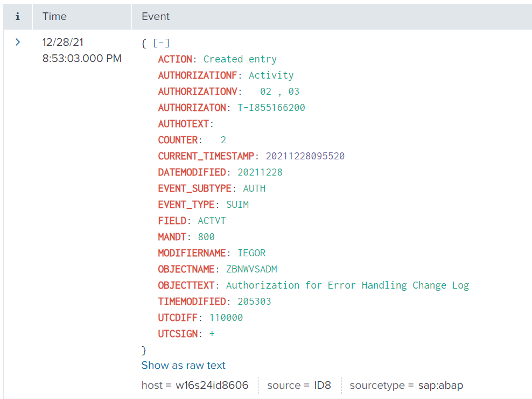
Task: Click ACTION value Created entry
Action: click(240, 59)
